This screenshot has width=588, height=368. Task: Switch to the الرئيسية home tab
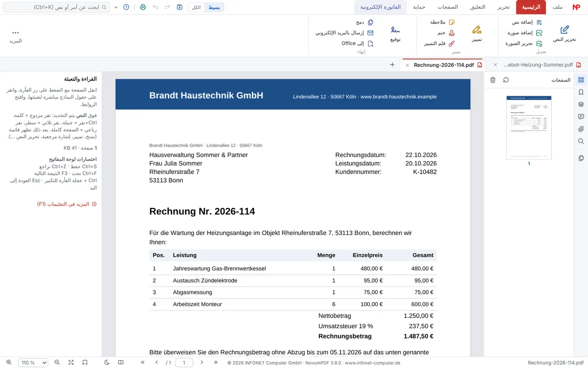(x=531, y=7)
